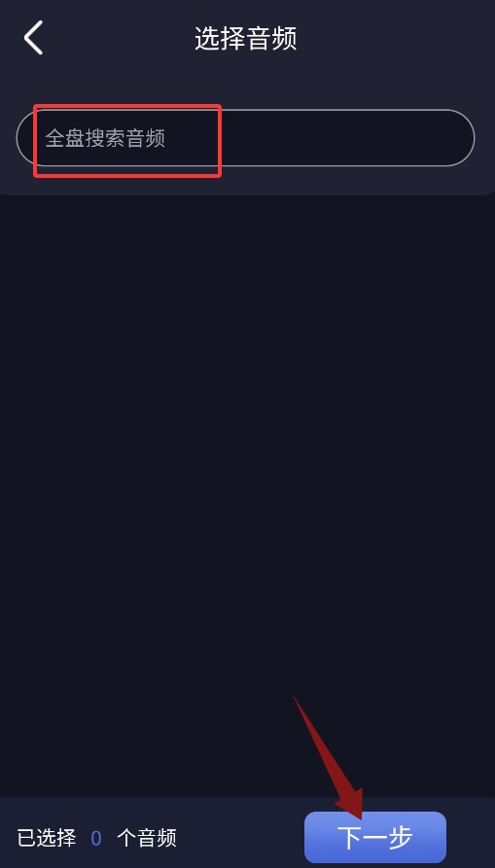Click the 下一步 button

(x=374, y=837)
